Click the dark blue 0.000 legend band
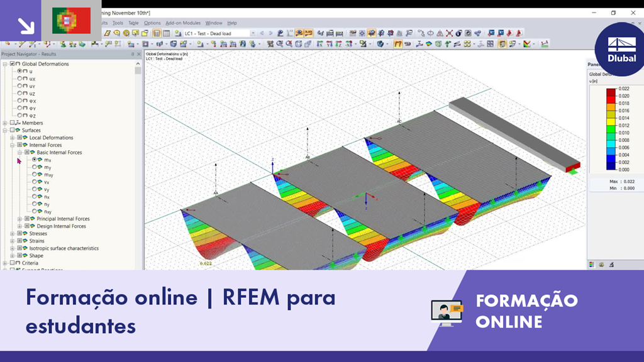Screen dimensions: 644x362 point(611,166)
